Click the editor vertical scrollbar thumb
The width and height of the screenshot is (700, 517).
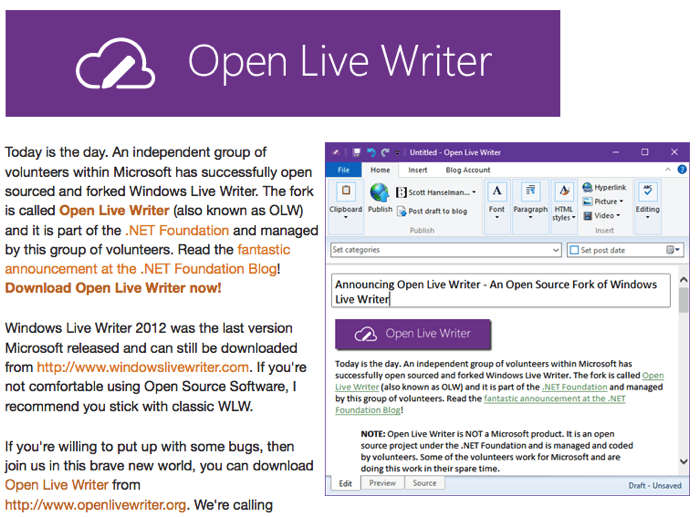pyautogui.click(x=683, y=300)
